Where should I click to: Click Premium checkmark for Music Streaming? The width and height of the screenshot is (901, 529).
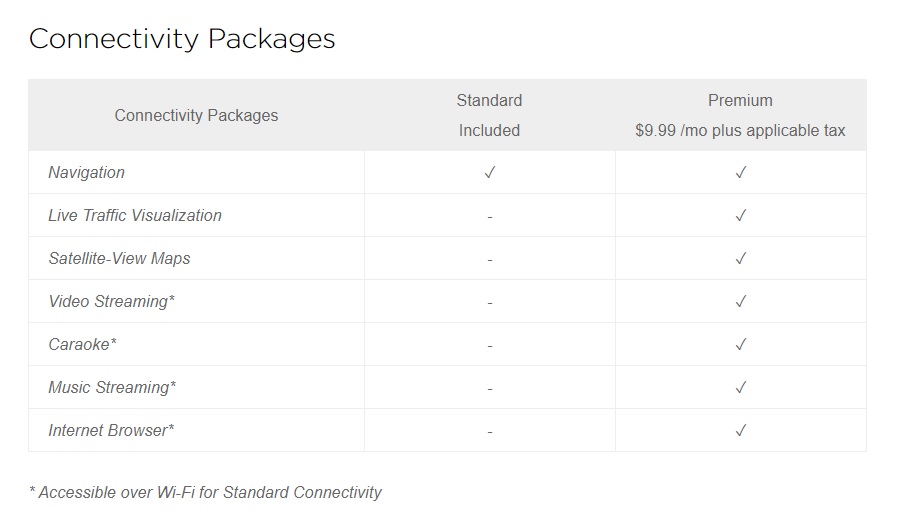(x=741, y=388)
